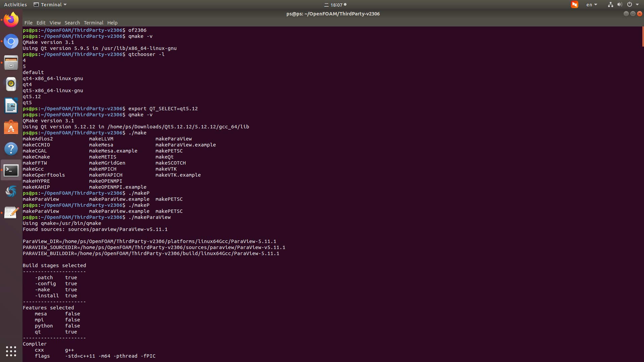Launch Chromium browser from the dock
Image resolution: width=644 pixels, height=362 pixels.
point(11,42)
